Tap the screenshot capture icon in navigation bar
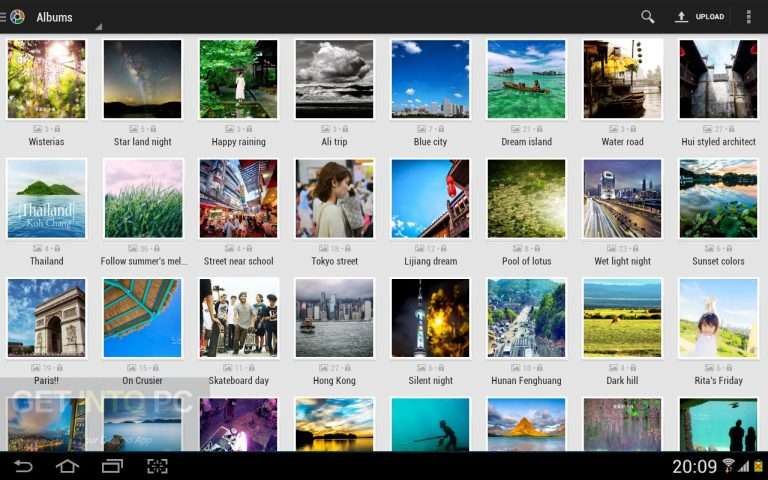The image size is (768, 480). 157,466
